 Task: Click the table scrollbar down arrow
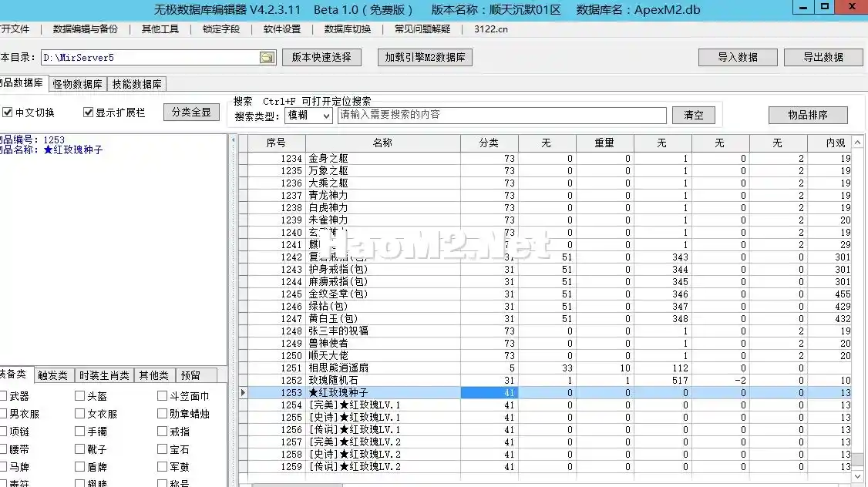click(857, 475)
